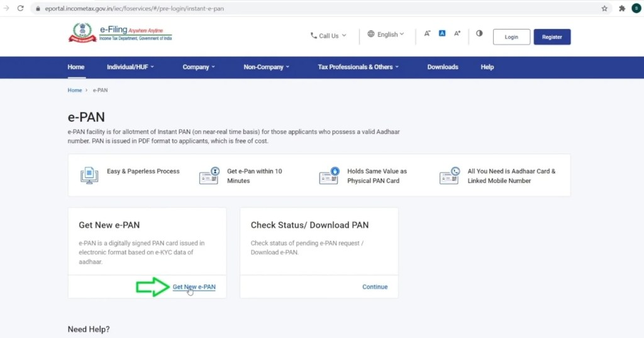
Task: Click the Call Us phone icon
Action: pos(314,36)
